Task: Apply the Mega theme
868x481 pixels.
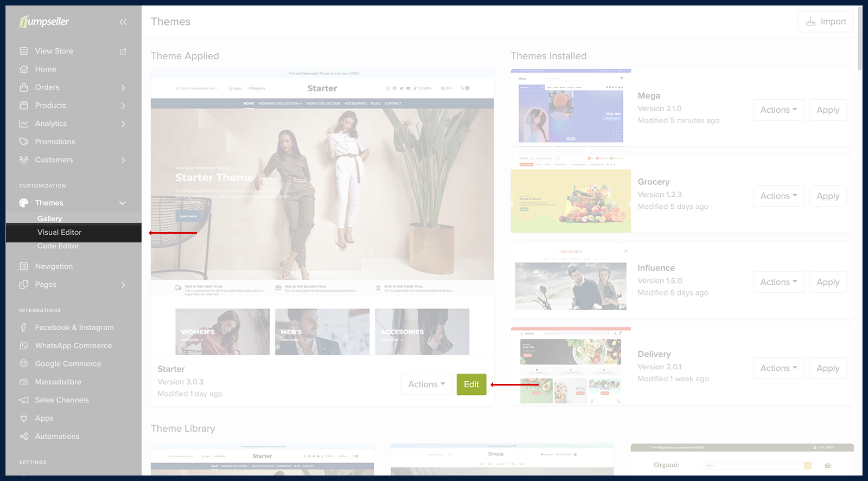Action: tap(828, 110)
